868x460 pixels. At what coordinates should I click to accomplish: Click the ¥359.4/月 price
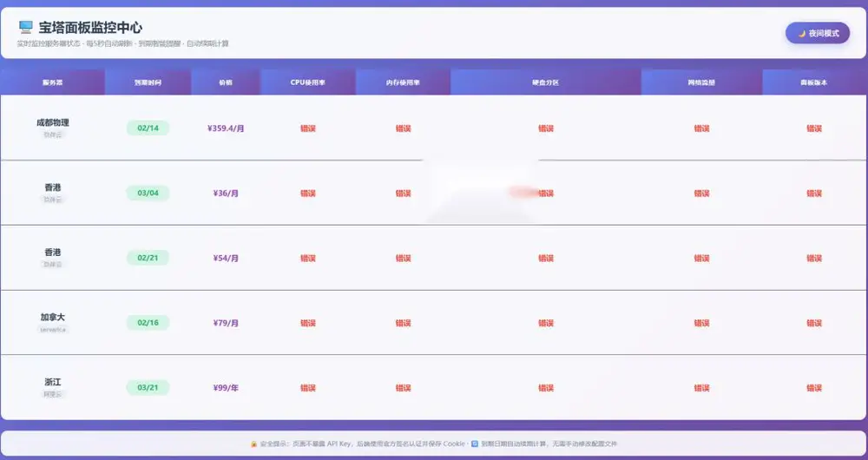[x=226, y=128]
